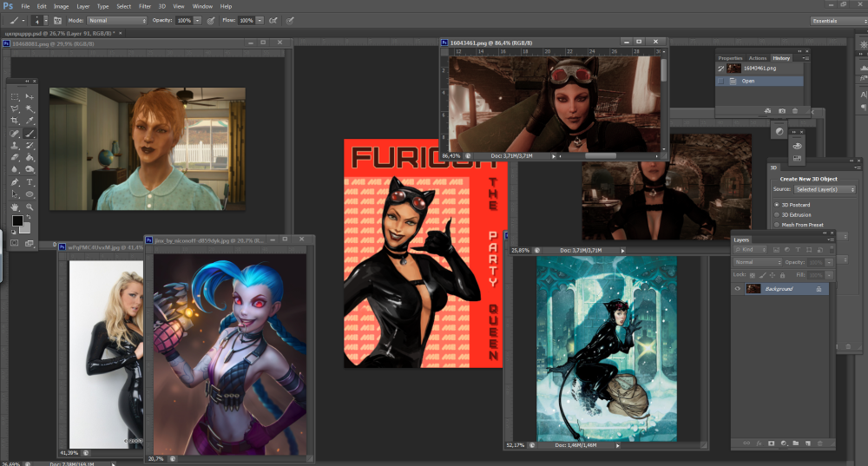Select the Blur tool
Viewport: 868px width, 466px height.
[x=15, y=169]
